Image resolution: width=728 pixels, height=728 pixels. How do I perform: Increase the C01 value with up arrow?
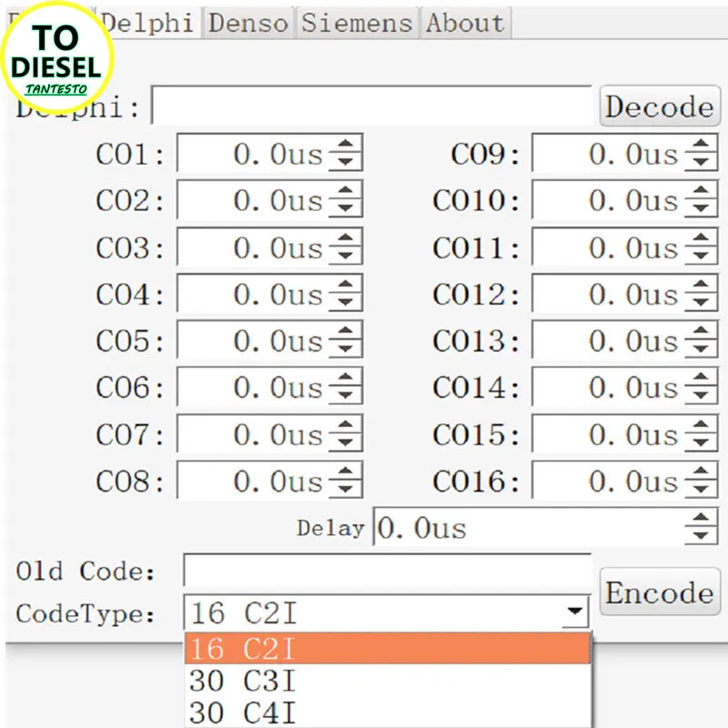click(344, 146)
